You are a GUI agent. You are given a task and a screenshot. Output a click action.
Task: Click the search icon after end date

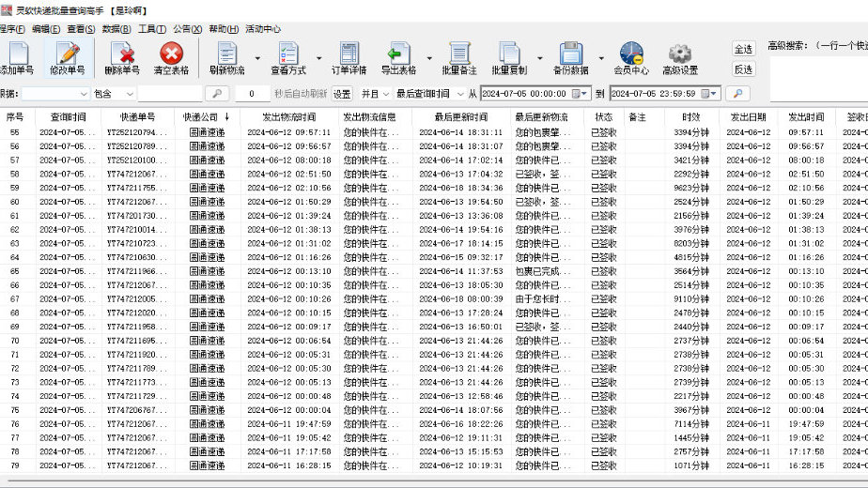click(738, 94)
